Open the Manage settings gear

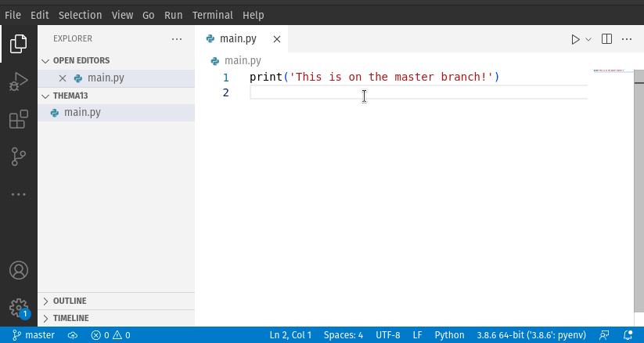pos(19,307)
